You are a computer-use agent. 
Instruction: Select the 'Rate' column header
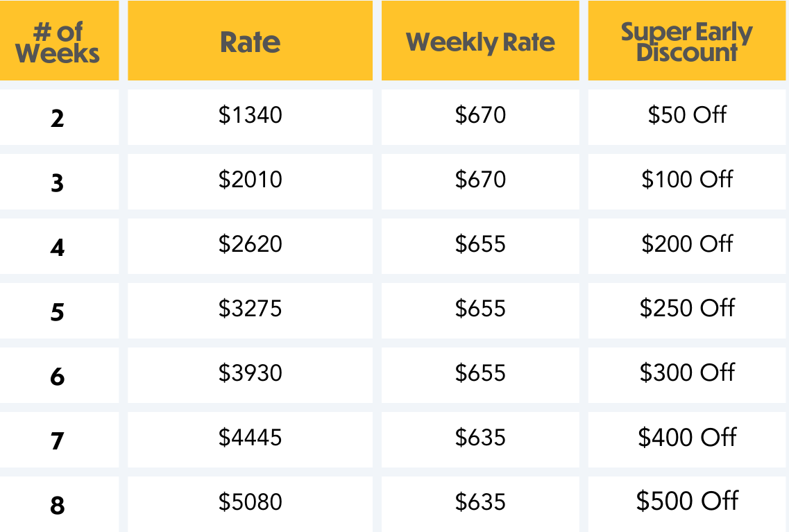pyautogui.click(x=250, y=42)
